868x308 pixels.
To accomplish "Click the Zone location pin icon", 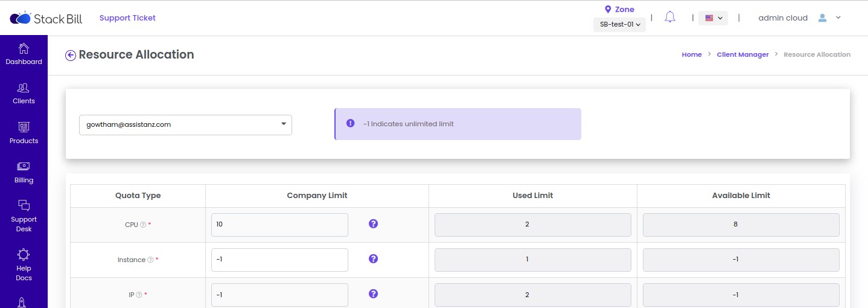I will point(608,9).
